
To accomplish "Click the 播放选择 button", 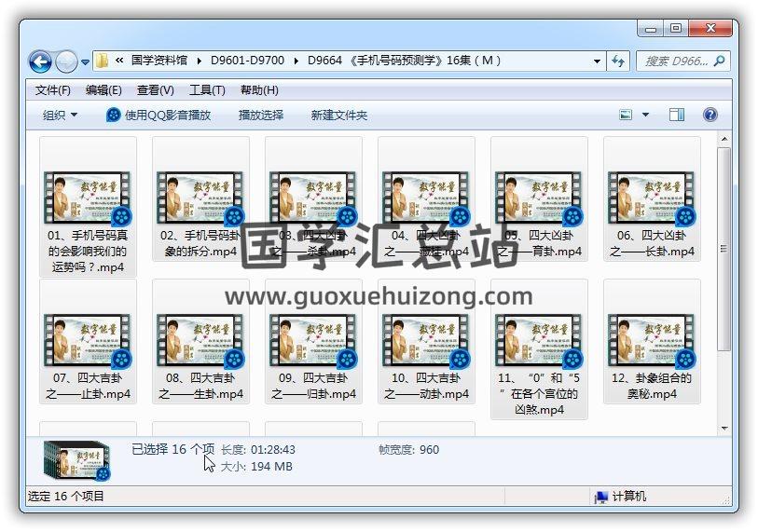I will [261, 115].
